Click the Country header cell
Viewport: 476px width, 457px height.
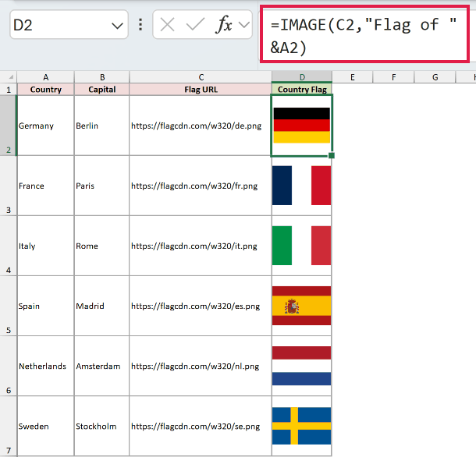45,90
